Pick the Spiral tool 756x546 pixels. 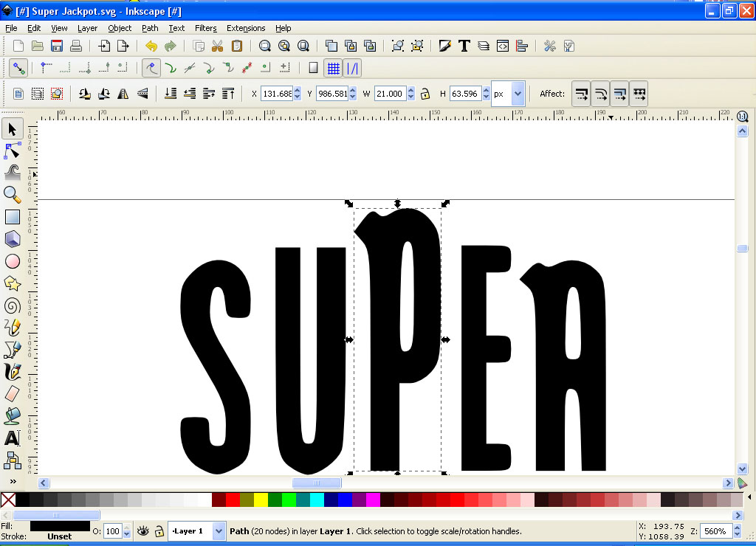coord(13,305)
